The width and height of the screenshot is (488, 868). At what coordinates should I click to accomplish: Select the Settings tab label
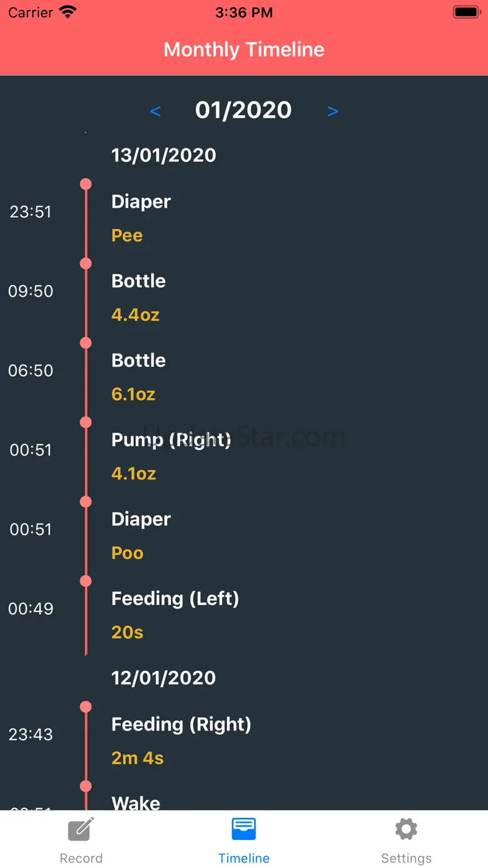click(406, 858)
